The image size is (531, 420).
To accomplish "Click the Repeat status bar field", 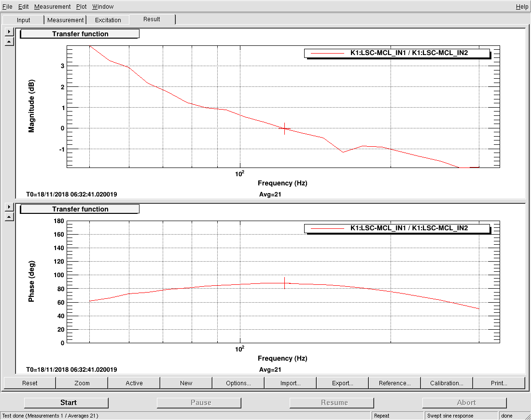I will (397, 416).
